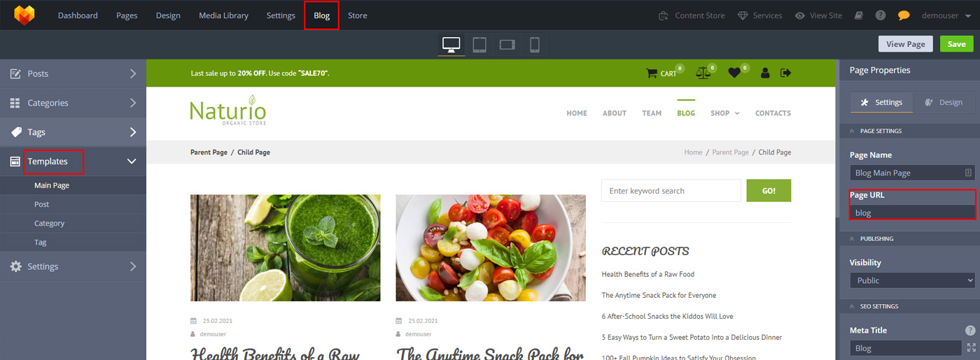
Task: Click the shopping cart icon
Action: pos(652,73)
